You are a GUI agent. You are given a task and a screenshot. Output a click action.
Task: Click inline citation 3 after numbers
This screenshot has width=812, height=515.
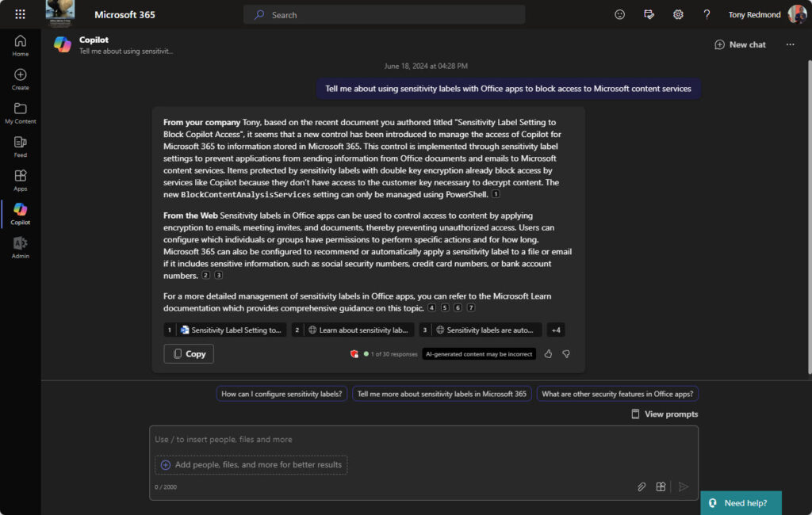click(x=219, y=276)
